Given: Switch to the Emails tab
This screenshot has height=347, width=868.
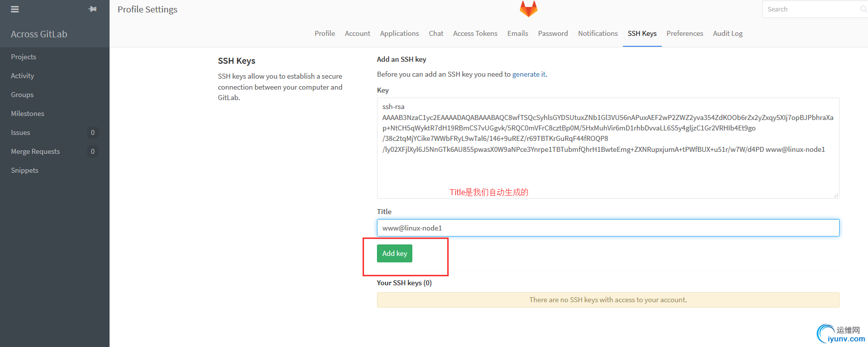Looking at the screenshot, I should click(518, 33).
